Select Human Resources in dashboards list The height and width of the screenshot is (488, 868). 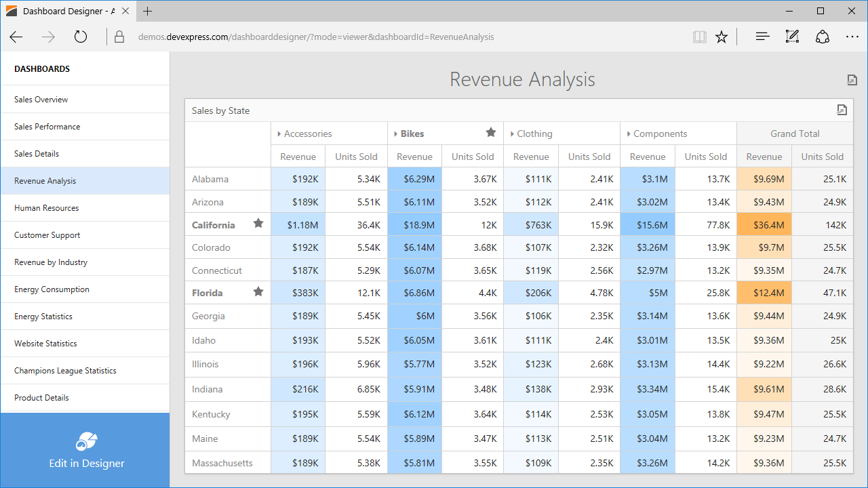tap(47, 208)
